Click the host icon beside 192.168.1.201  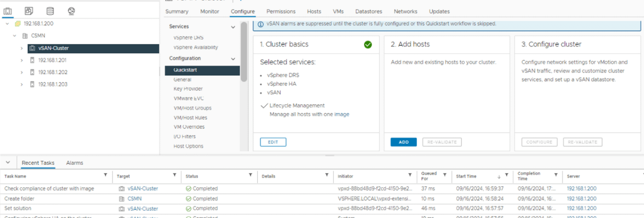[x=32, y=60]
